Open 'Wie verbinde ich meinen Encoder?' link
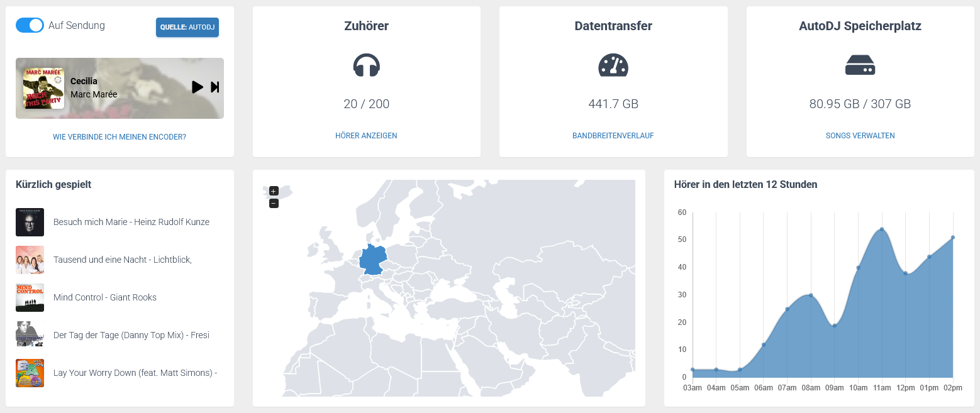This screenshot has width=980, height=413. point(120,136)
